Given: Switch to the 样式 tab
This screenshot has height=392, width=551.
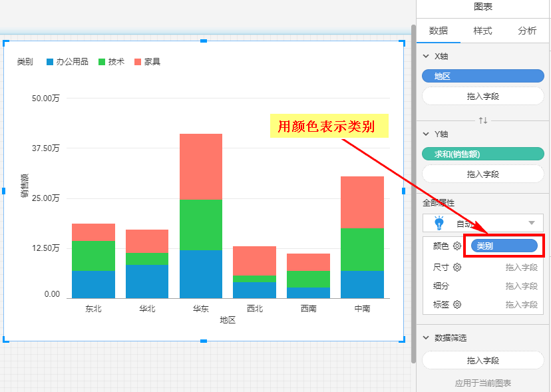Looking at the screenshot, I should 482,31.
